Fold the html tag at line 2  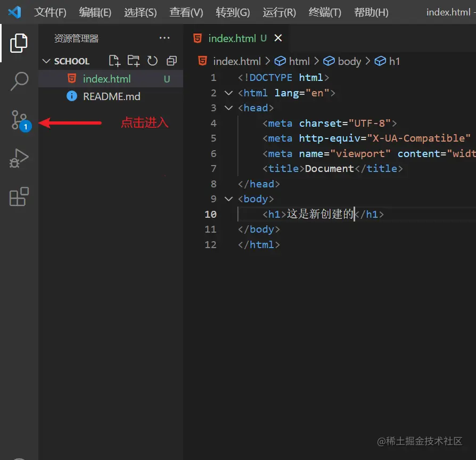(229, 93)
